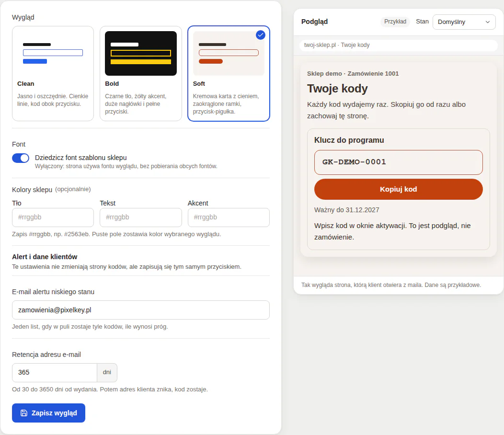Screen dimensions: 504x435
Task: Click the 'Twoje kody' preview heading
Action: point(337,89)
